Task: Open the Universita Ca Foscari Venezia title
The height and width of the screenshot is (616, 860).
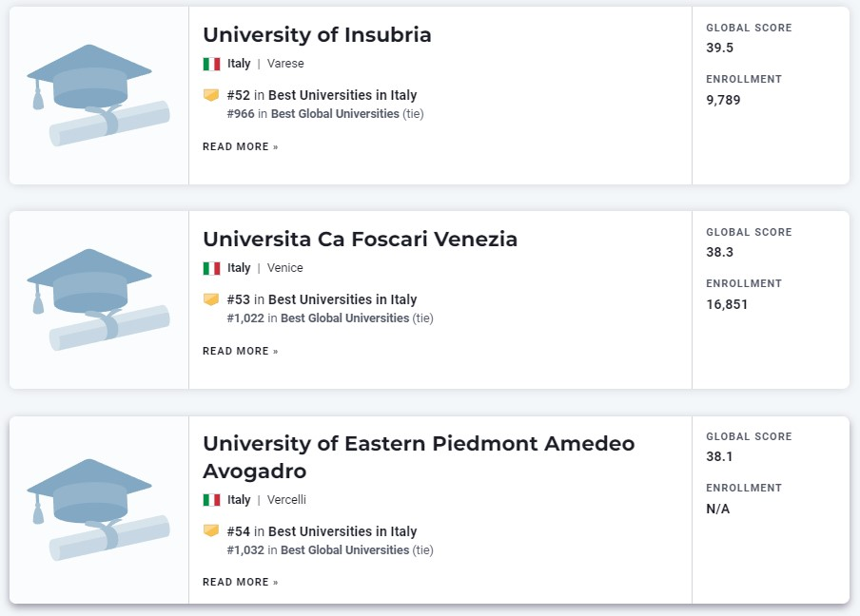Action: (360, 239)
